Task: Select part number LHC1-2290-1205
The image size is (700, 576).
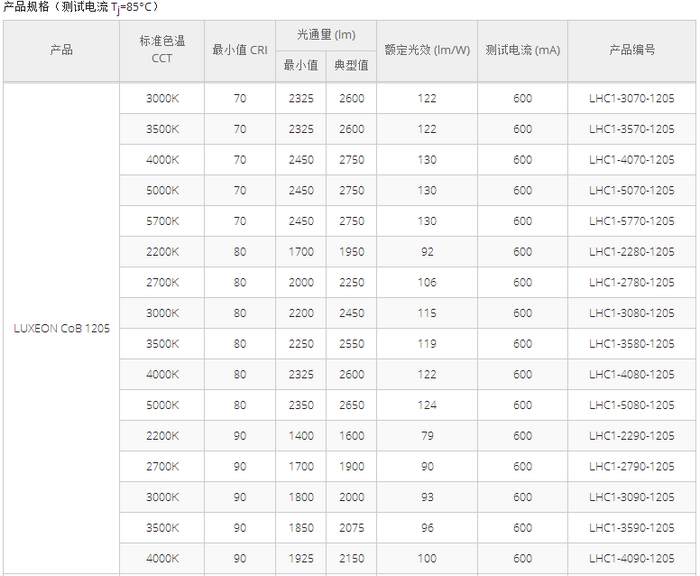Action: coord(632,436)
